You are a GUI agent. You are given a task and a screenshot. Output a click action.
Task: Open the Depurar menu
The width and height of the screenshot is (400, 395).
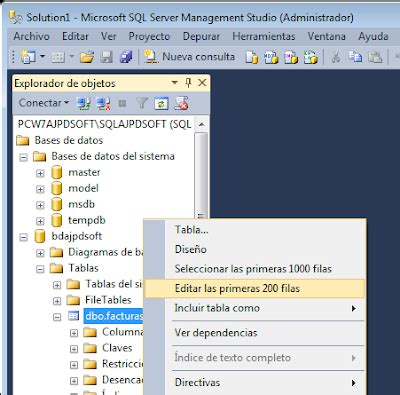click(201, 36)
